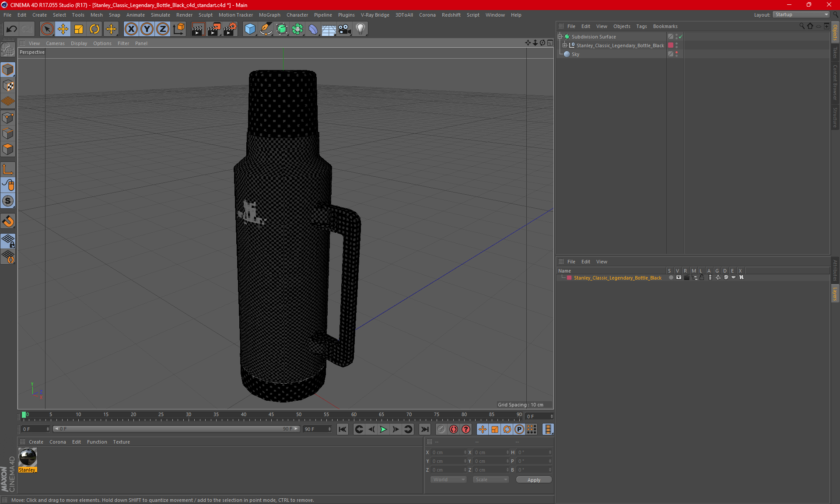Toggle Z axis lock
Screen dimensions: 840x504
point(163,29)
